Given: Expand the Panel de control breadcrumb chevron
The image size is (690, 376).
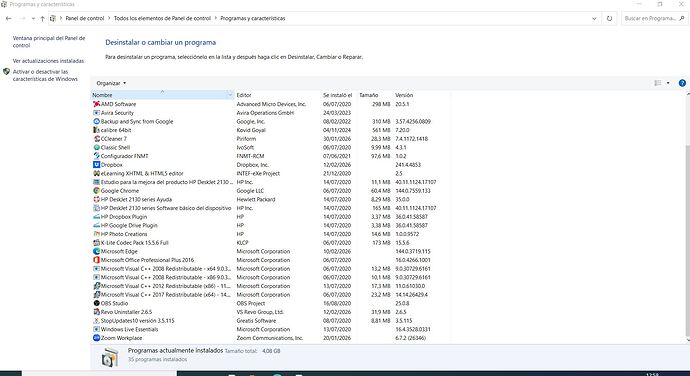Looking at the screenshot, I should click(109, 18).
